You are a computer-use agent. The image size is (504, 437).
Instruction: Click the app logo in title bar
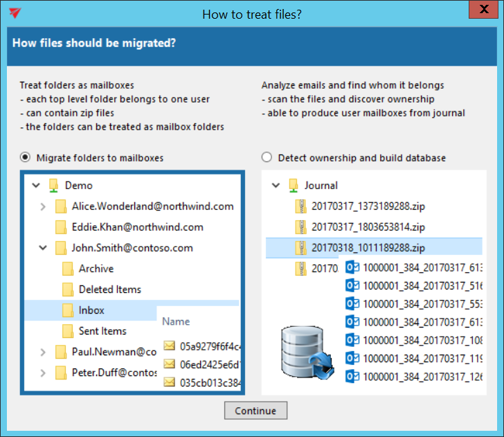coord(15,13)
